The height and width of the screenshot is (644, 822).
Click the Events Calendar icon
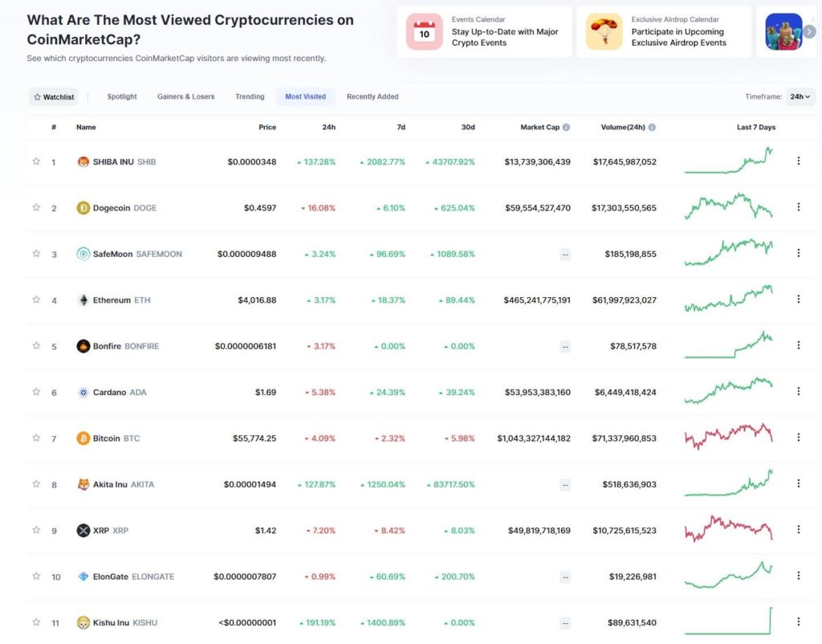pyautogui.click(x=424, y=32)
